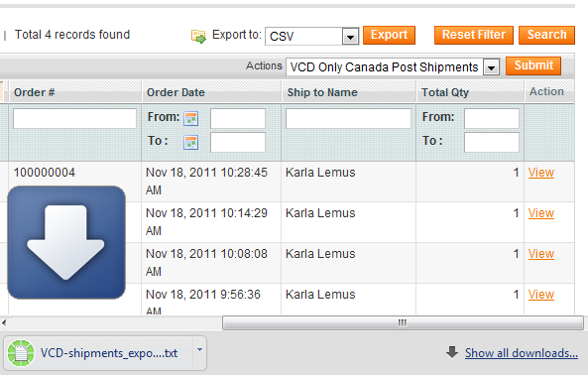
Task: Expand the Actions dropdown showing VCD Only Canada Post Shipments
Action: pos(491,67)
